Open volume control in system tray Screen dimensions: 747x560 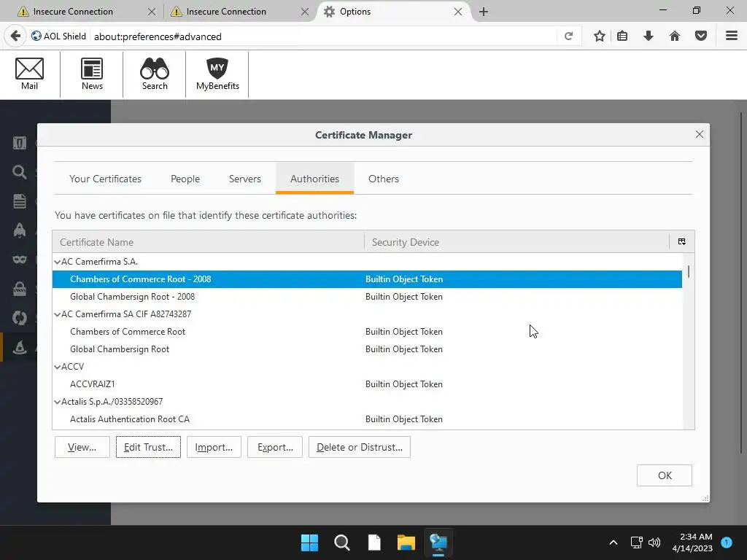(654, 542)
